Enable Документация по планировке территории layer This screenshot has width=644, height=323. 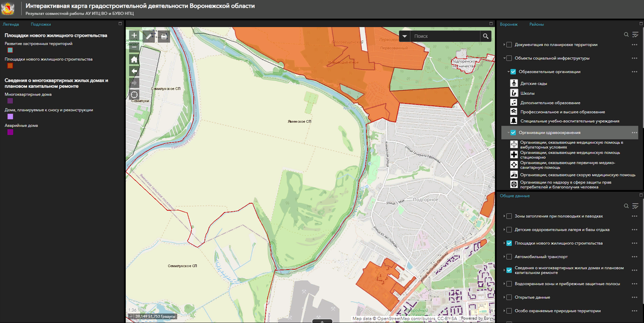pyautogui.click(x=509, y=45)
